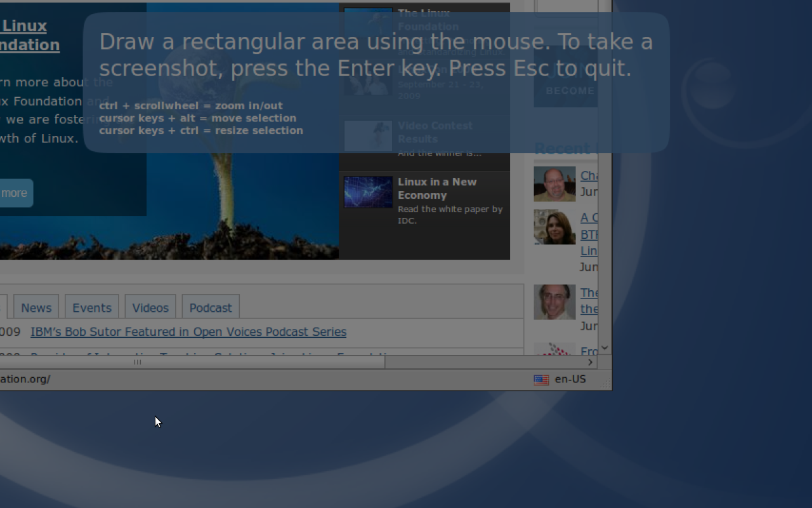Click the red dotted avatar at bottom
Image resolution: width=812 pixels, height=508 pixels.
(554, 350)
